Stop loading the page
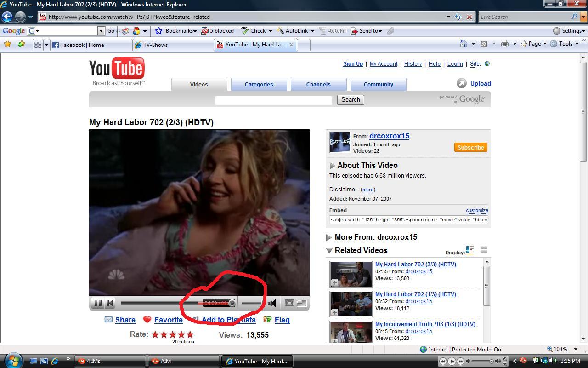Screen dimensions: 588x368 point(469,17)
